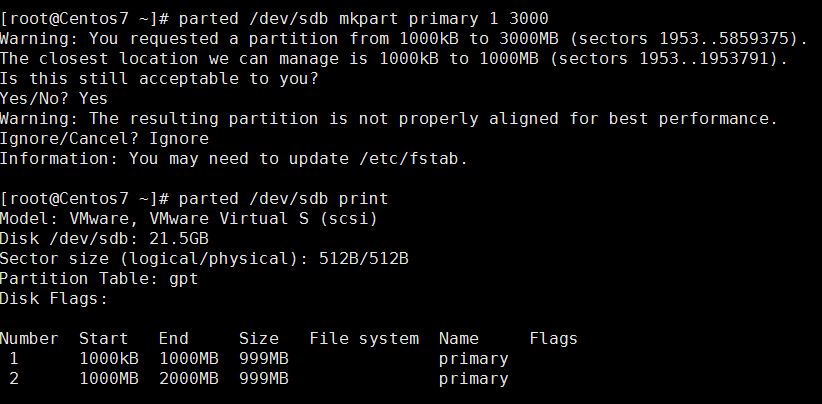The height and width of the screenshot is (404, 822).
Task: Click the "Sector size" output line
Action: pos(204,258)
